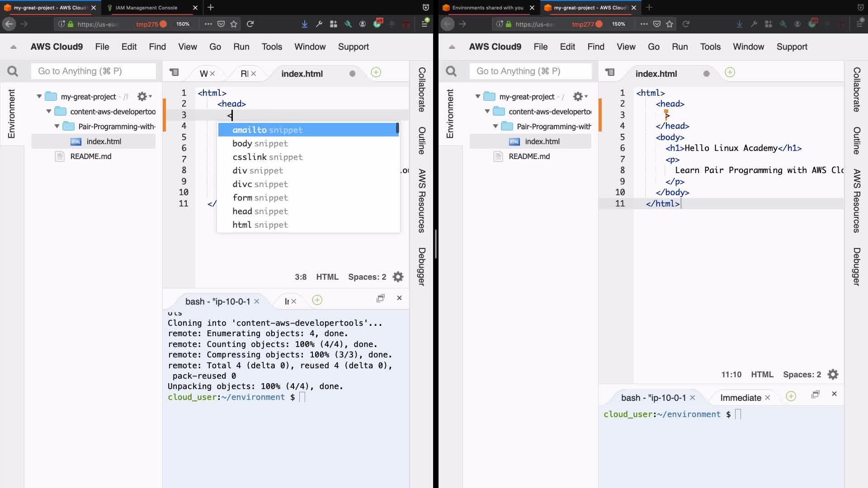Click the search magnifier icon in left Cloud9

13,71
